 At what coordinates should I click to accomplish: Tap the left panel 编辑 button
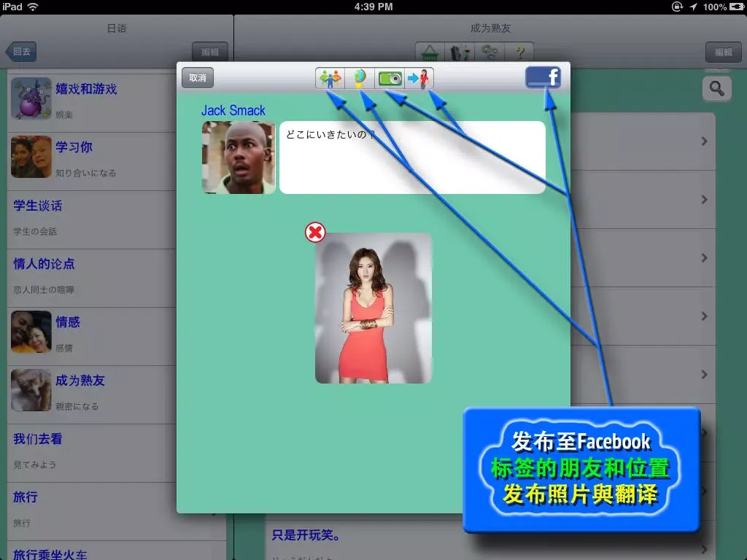[209, 52]
